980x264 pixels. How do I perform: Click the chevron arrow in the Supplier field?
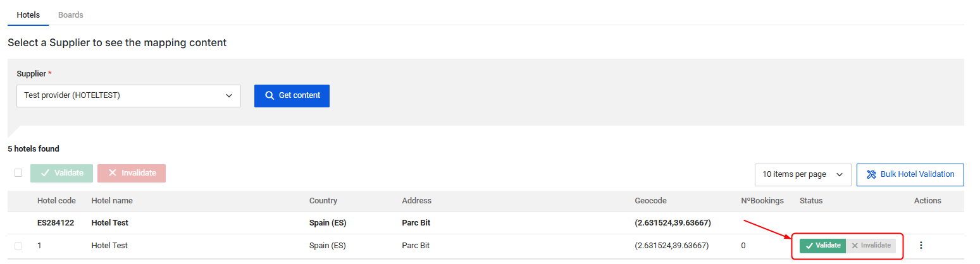coord(229,96)
